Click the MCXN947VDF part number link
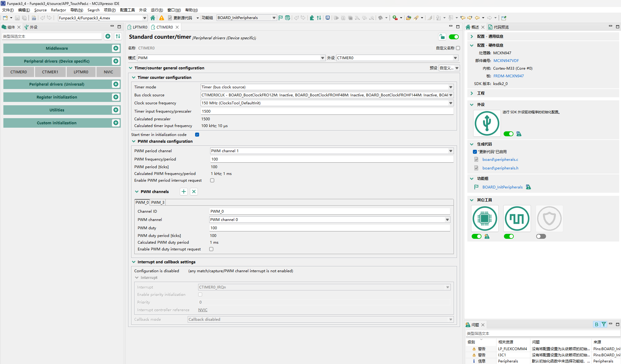 506,61
